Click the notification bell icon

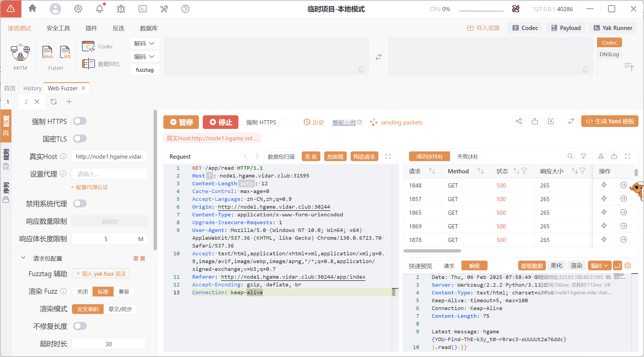(x=99, y=9)
